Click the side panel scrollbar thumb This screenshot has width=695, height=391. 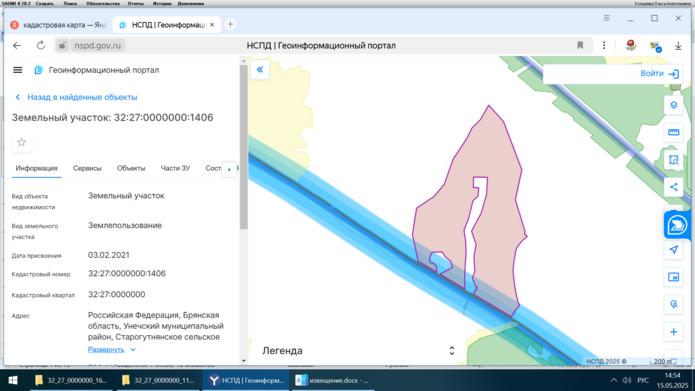click(x=244, y=147)
